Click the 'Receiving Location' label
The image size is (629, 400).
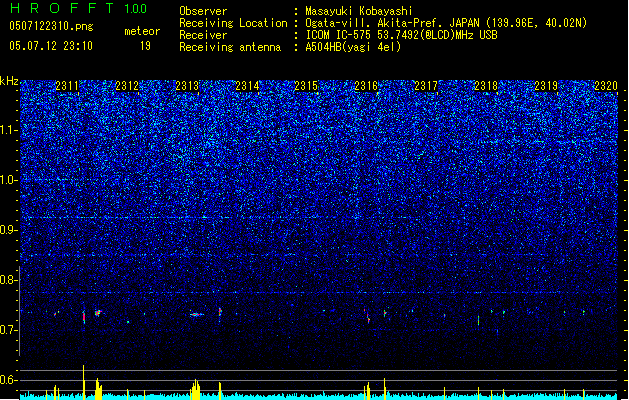[x=233, y=23]
